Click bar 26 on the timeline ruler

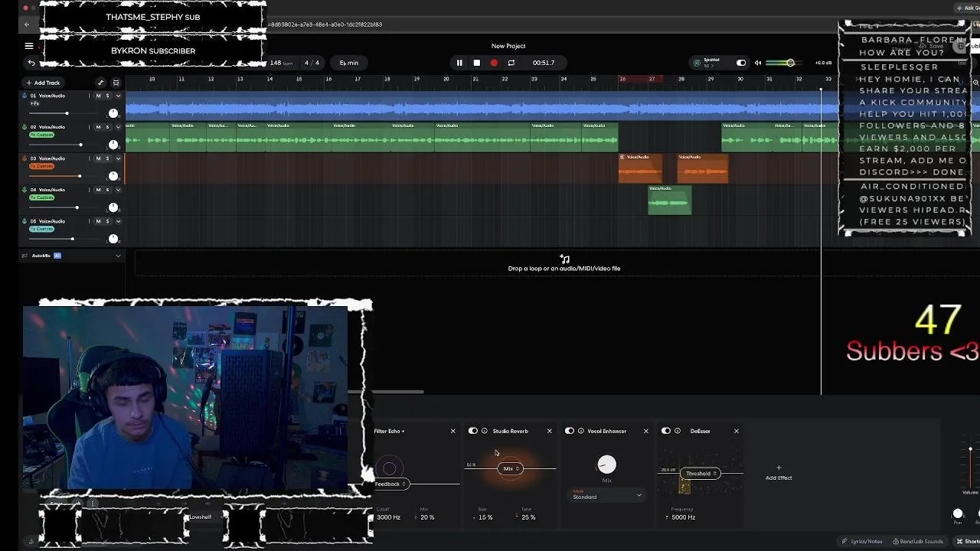pos(622,79)
